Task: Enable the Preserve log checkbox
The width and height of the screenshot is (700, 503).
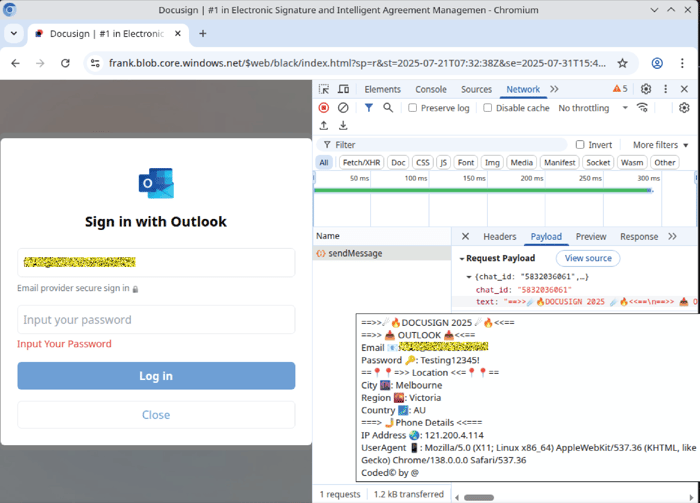Action: point(412,108)
